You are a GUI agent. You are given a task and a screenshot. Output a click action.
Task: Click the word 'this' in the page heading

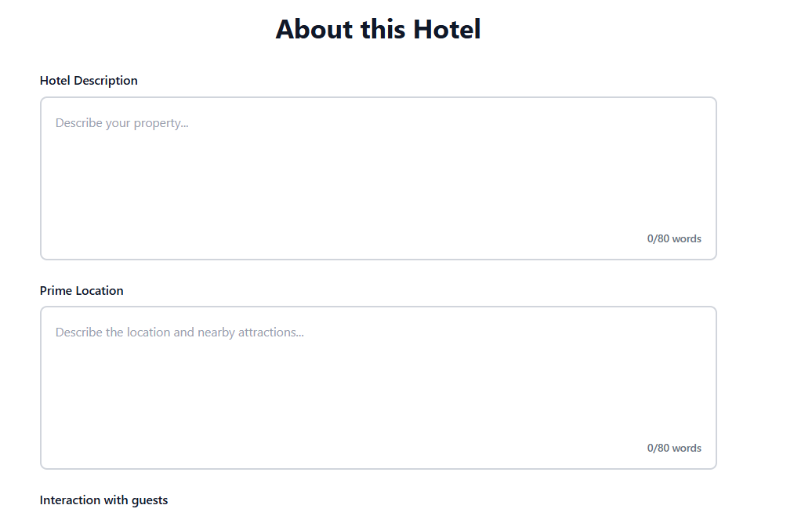click(x=383, y=29)
